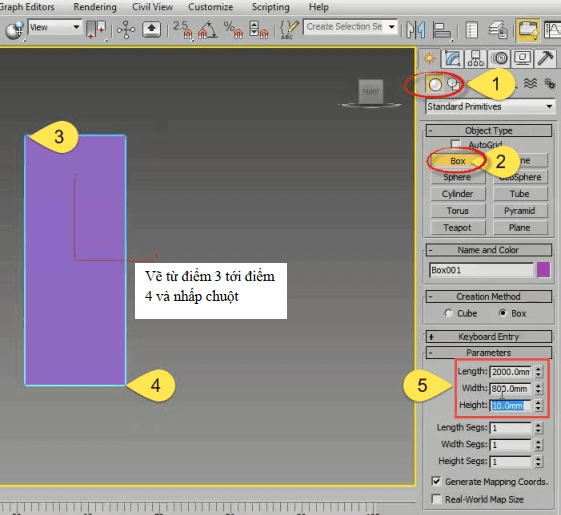
Task: Click the Box001 object name field
Action: pyautogui.click(x=481, y=270)
